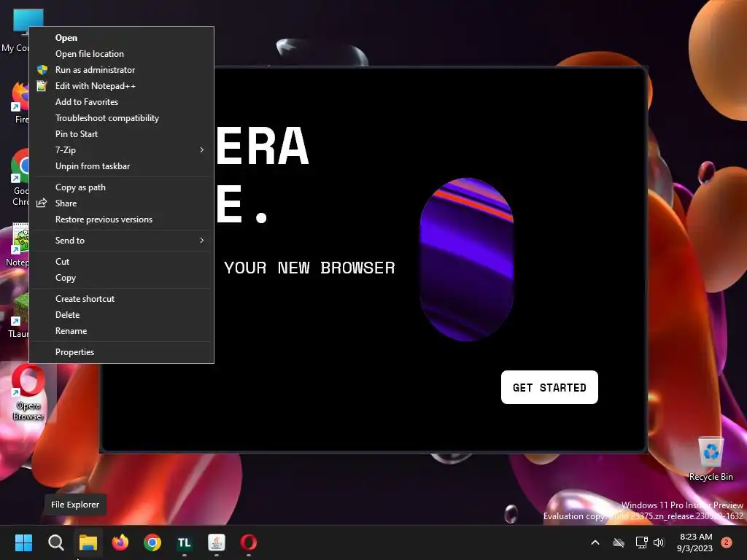Open the clock showing 8:23 AM

tap(694, 542)
